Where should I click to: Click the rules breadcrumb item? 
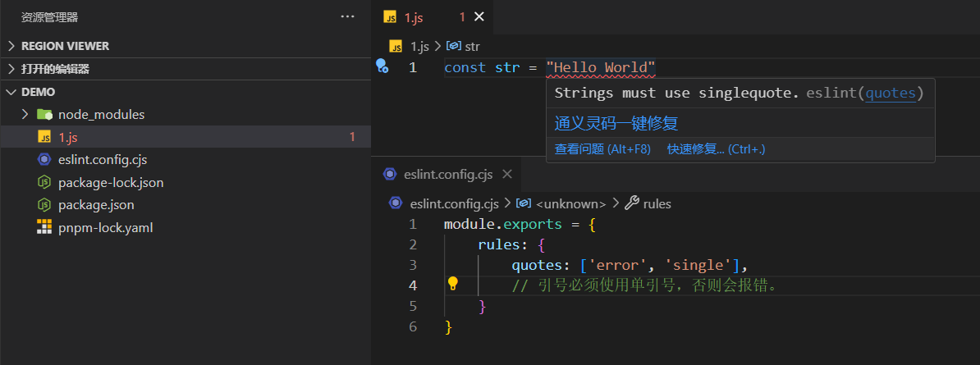click(x=657, y=203)
